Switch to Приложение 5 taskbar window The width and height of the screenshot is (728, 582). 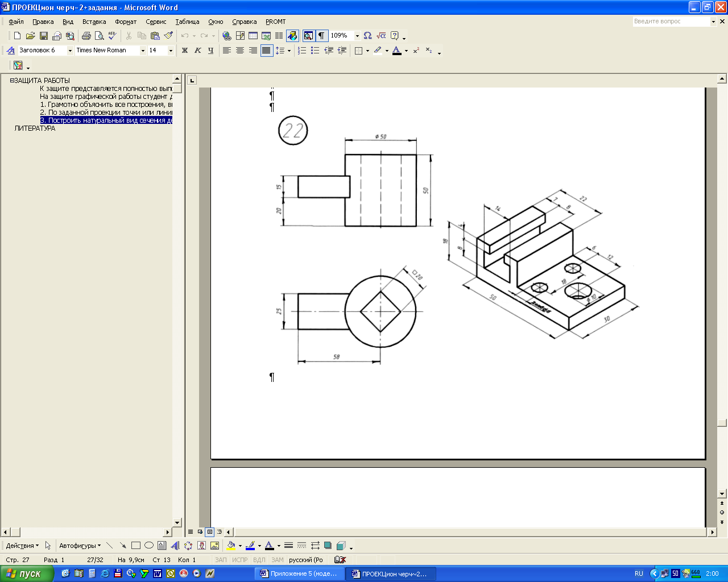click(x=299, y=573)
